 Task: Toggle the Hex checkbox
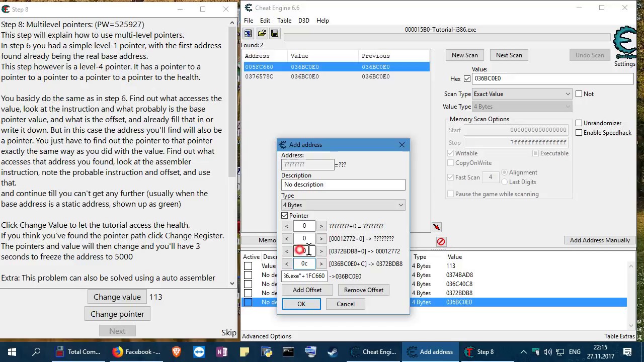[467, 79]
